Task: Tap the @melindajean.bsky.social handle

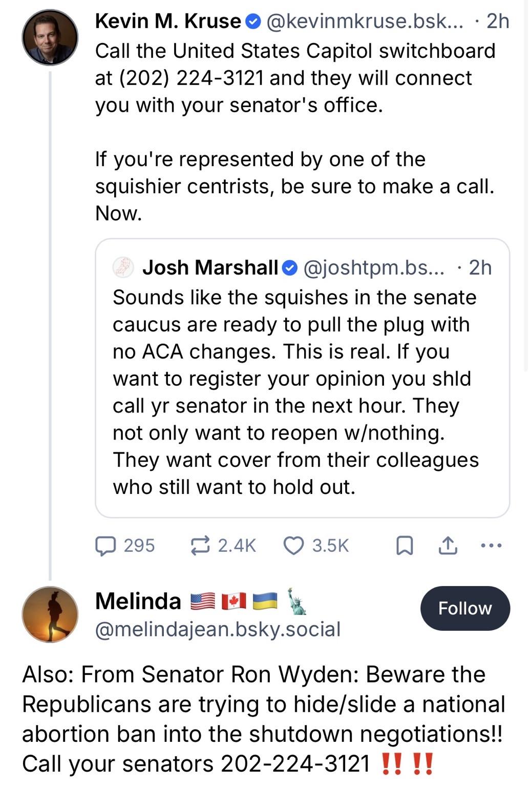Action: pyautogui.click(x=218, y=629)
